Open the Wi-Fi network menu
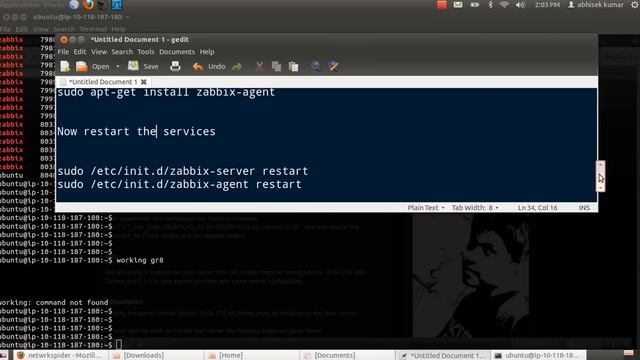The image size is (640, 360). coord(504,5)
